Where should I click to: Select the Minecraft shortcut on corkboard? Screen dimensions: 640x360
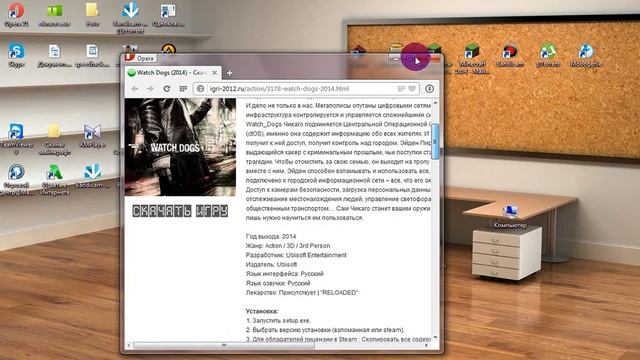[472, 58]
